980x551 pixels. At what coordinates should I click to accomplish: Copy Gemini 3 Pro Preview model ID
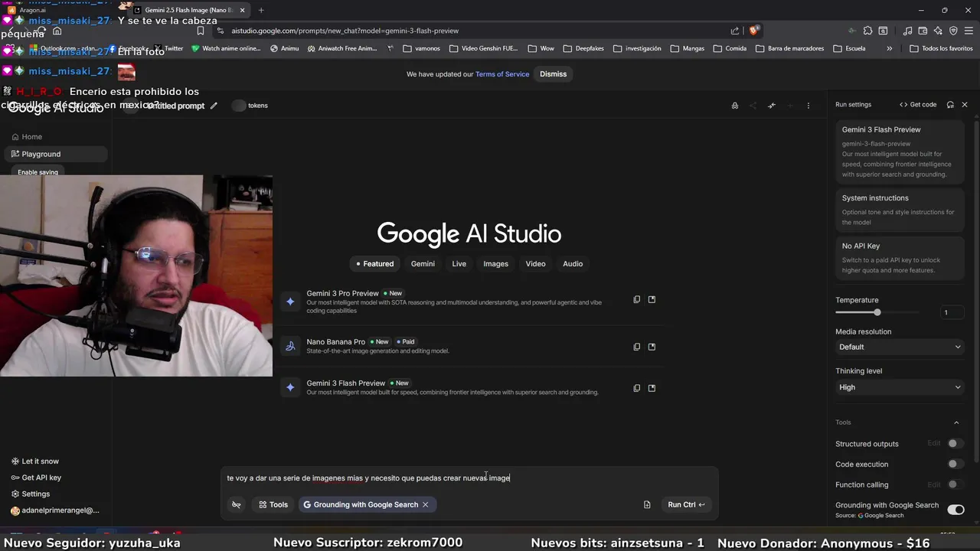pyautogui.click(x=637, y=299)
